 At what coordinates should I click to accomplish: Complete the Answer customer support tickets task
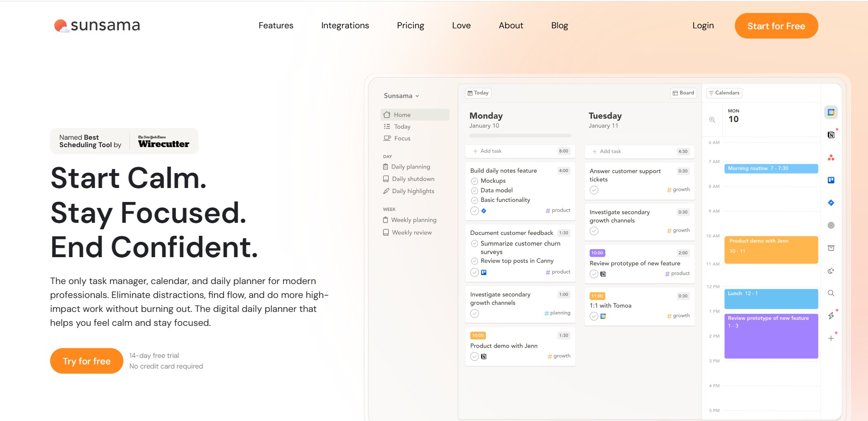[594, 190]
